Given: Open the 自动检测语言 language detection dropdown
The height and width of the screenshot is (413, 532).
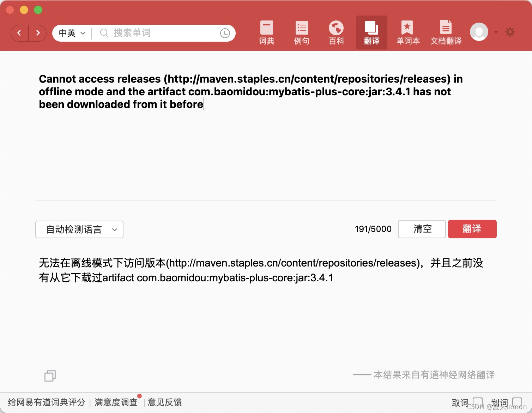Looking at the screenshot, I should tap(79, 229).
